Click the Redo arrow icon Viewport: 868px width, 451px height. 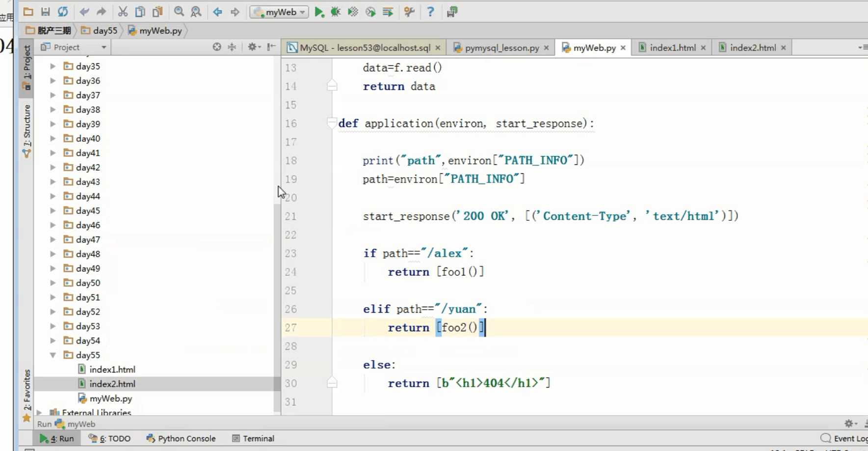point(101,12)
